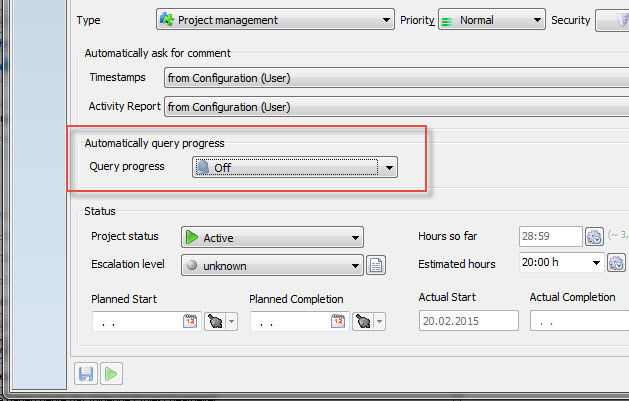Click the green play icon at bottom
This screenshot has height=401, width=629.
click(x=111, y=374)
